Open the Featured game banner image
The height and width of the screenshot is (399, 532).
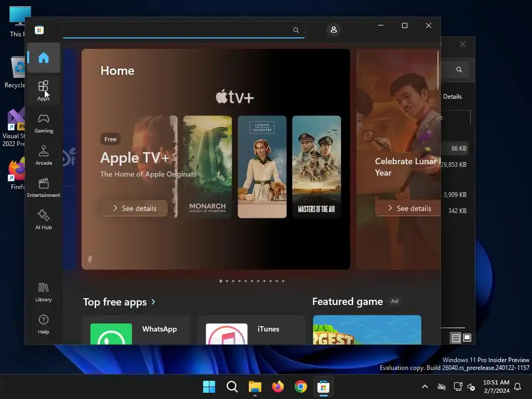click(x=367, y=330)
